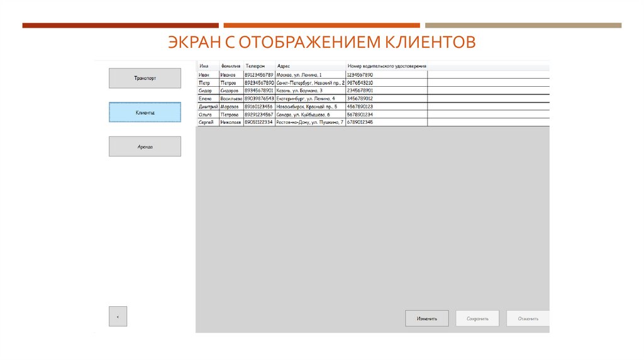Select the name cell Дмитрий

click(x=208, y=106)
